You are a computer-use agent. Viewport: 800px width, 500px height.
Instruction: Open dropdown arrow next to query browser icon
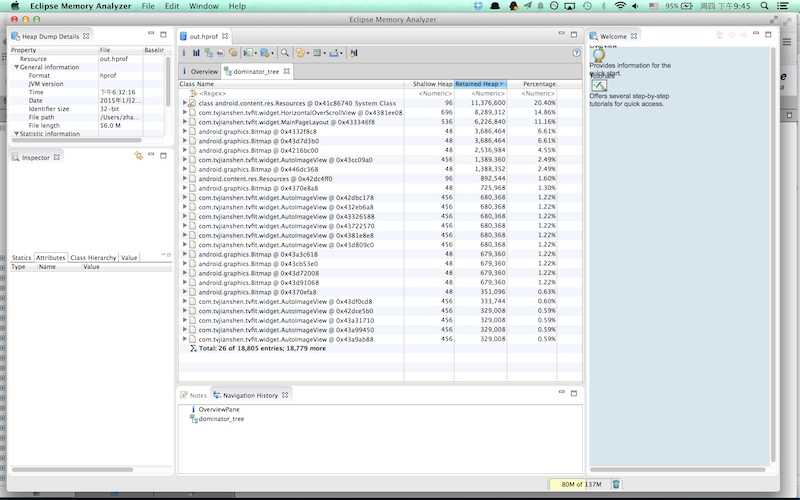tap(272, 54)
